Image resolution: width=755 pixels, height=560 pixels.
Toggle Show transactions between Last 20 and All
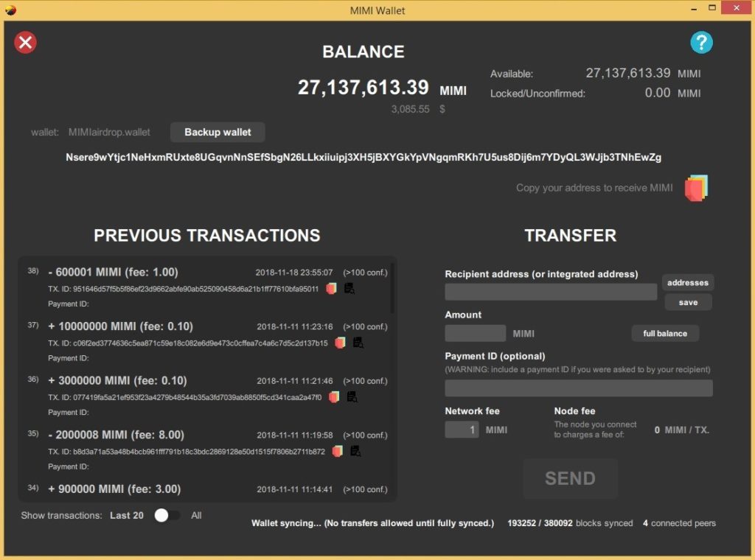point(167,516)
